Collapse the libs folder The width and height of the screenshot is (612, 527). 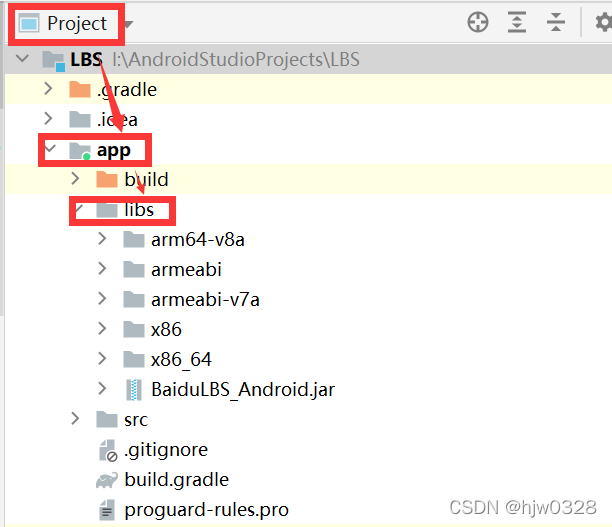[79, 209]
